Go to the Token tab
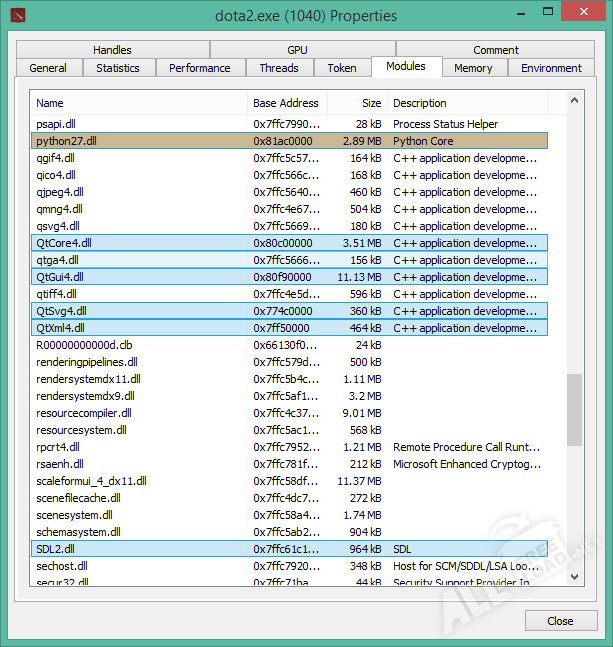 [x=342, y=68]
